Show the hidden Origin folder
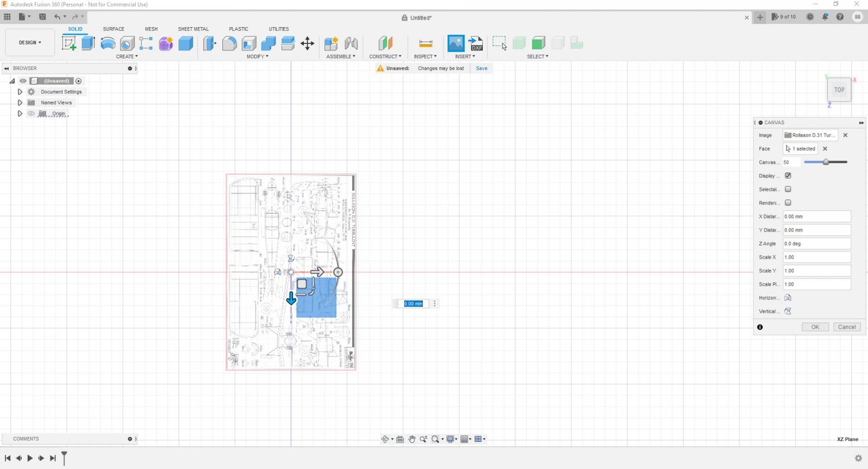Image resolution: width=868 pixels, height=469 pixels. point(31,113)
